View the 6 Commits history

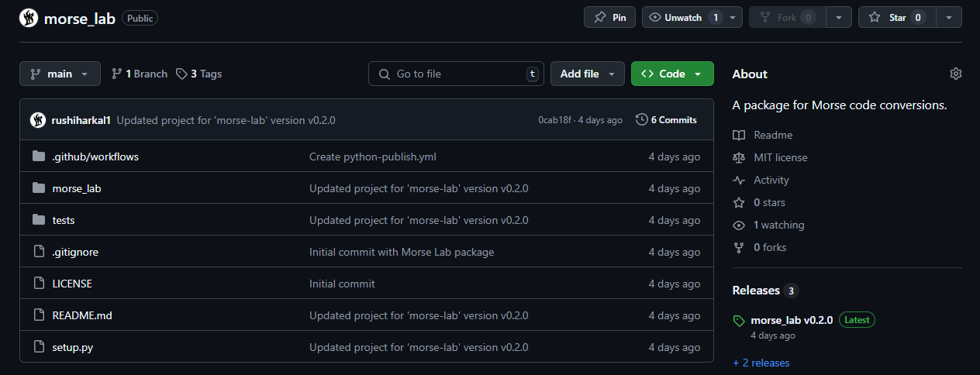666,120
